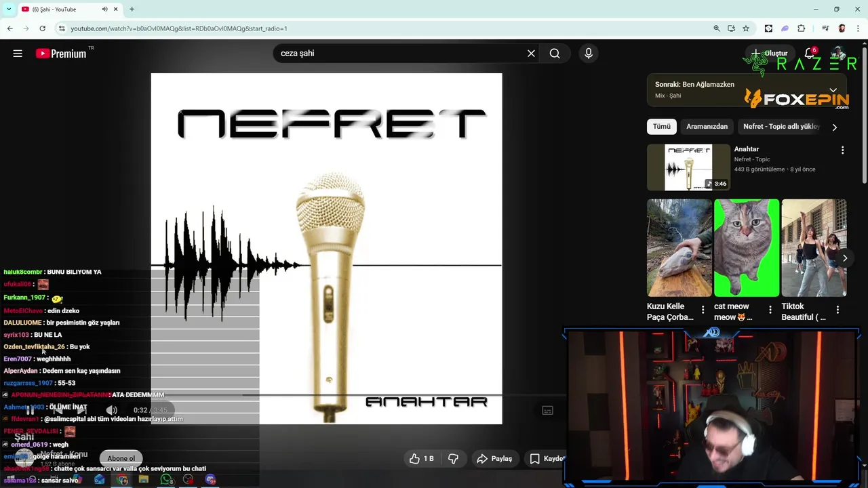The image size is (868, 488).
Task: Open Anahtar video title link
Action: [x=747, y=149]
